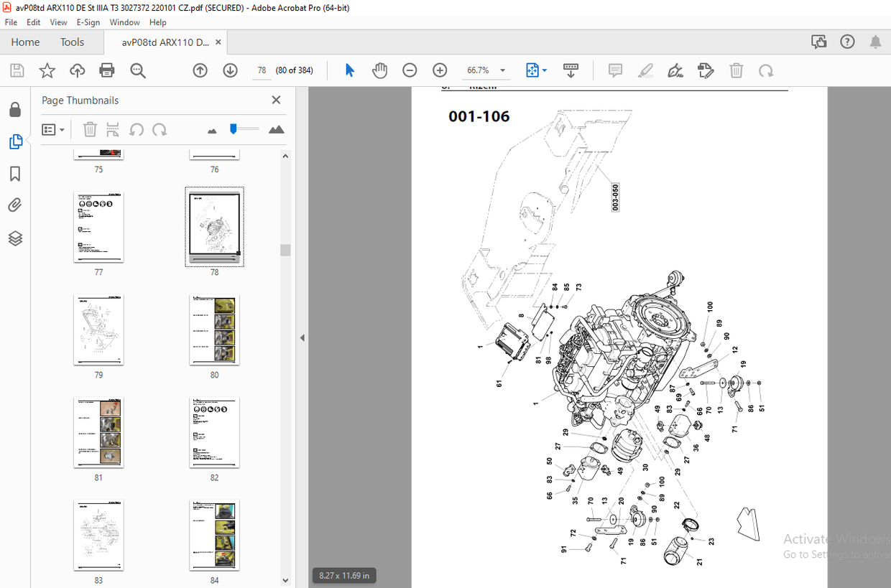Image resolution: width=891 pixels, height=588 pixels.
Task: Zoom out using the minus icon
Action: pos(410,70)
